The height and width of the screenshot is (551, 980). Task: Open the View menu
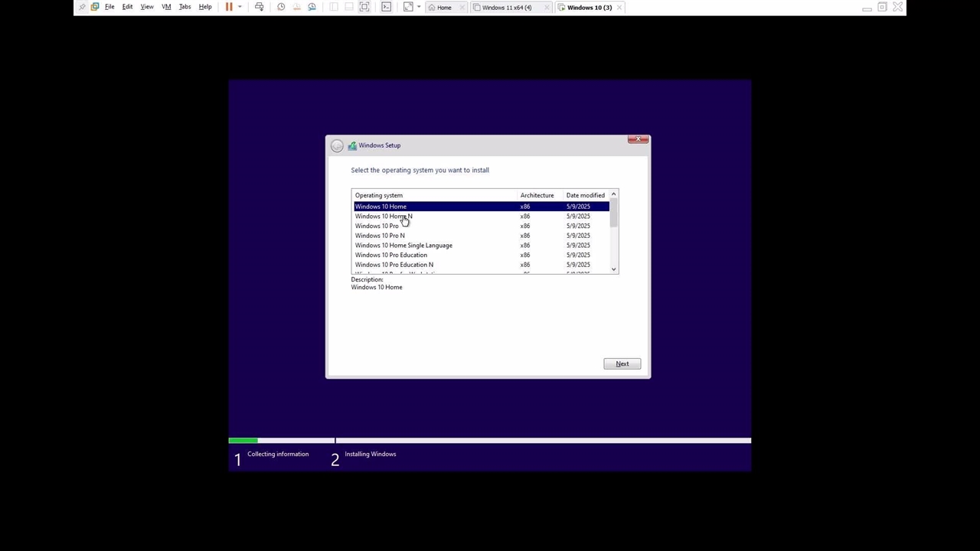point(147,7)
